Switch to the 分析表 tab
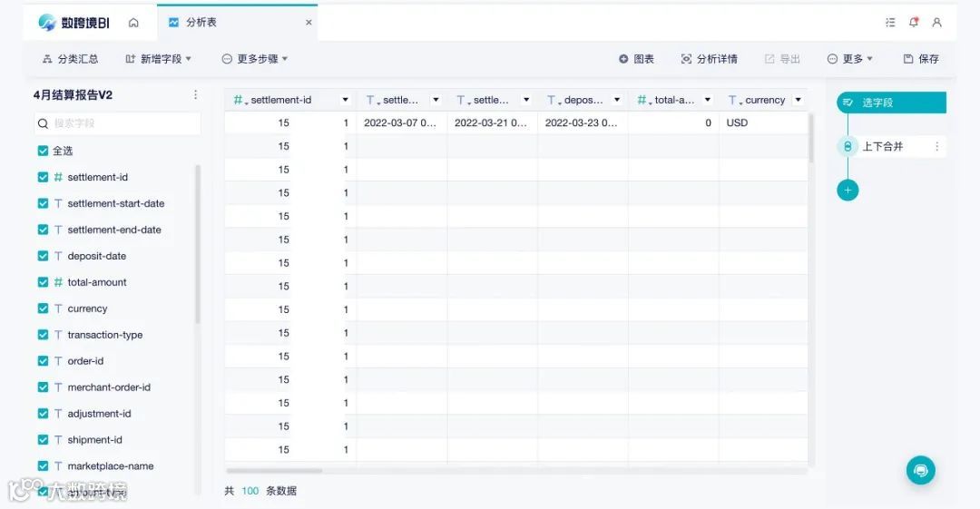This screenshot has width=980, height=509. [x=237, y=23]
